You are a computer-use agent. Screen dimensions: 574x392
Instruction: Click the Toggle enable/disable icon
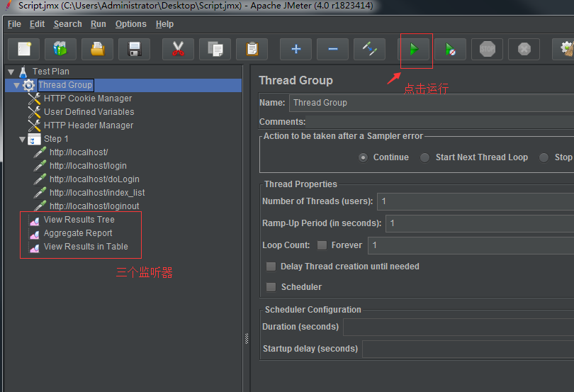coord(370,49)
